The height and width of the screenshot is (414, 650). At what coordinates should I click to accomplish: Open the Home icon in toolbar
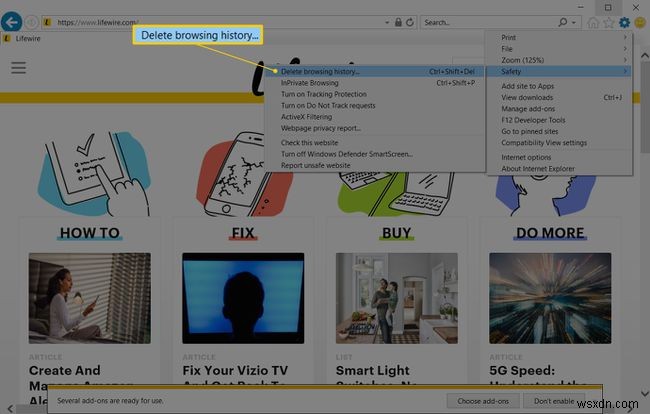click(593, 22)
